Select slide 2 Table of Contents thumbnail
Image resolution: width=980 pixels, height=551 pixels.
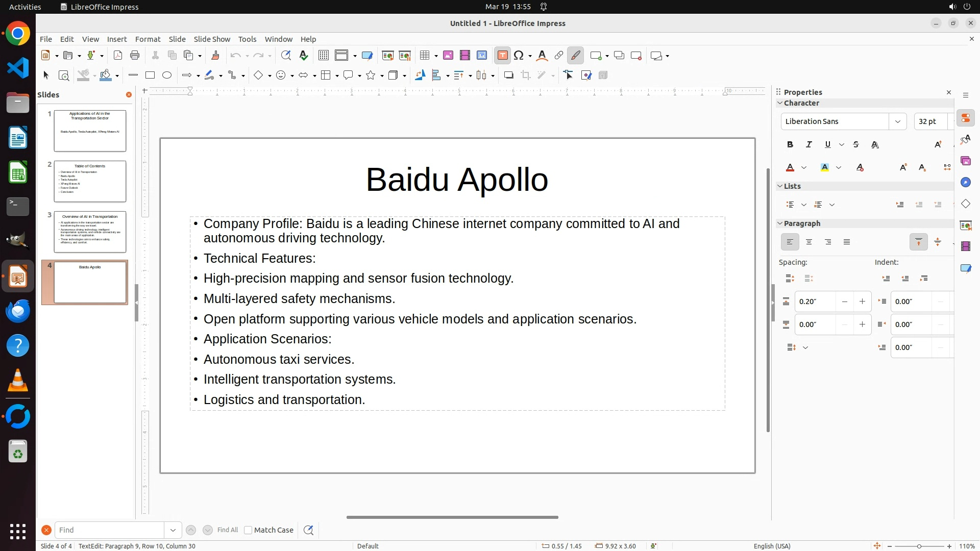(90, 181)
